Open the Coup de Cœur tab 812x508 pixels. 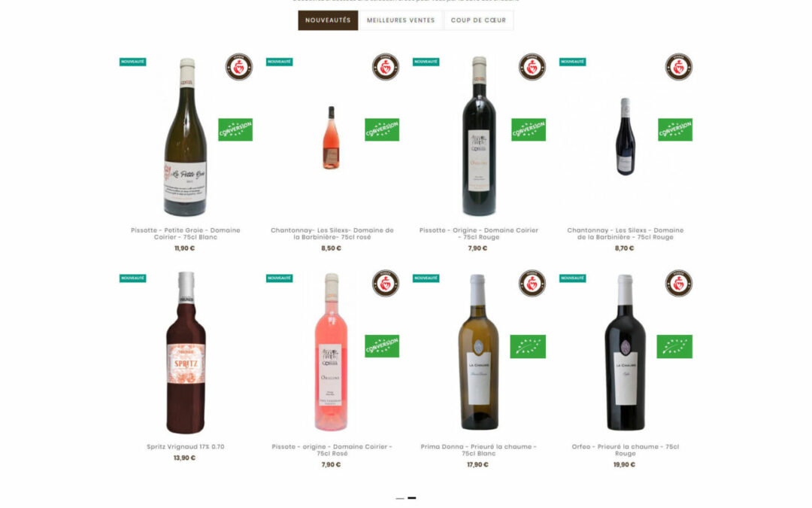pyautogui.click(x=478, y=20)
